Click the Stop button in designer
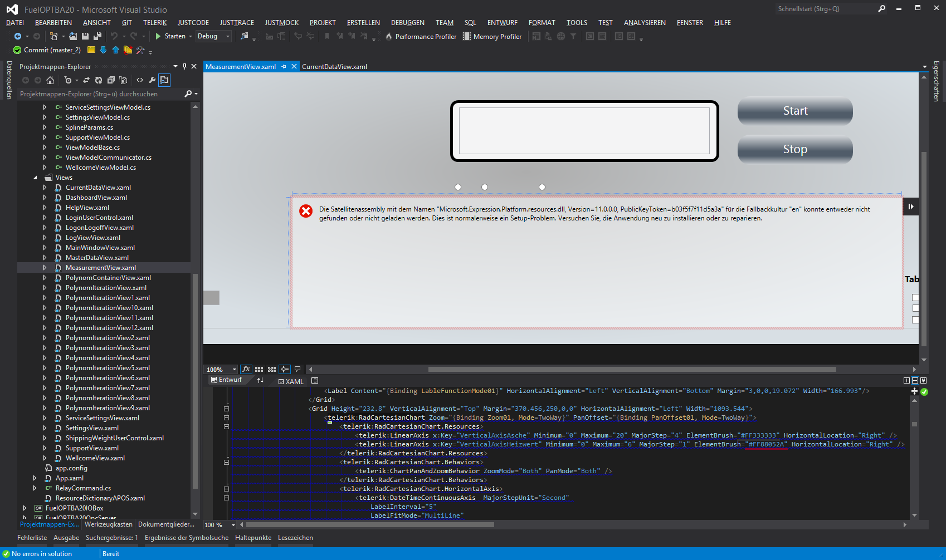This screenshot has width=946, height=560. click(x=795, y=149)
